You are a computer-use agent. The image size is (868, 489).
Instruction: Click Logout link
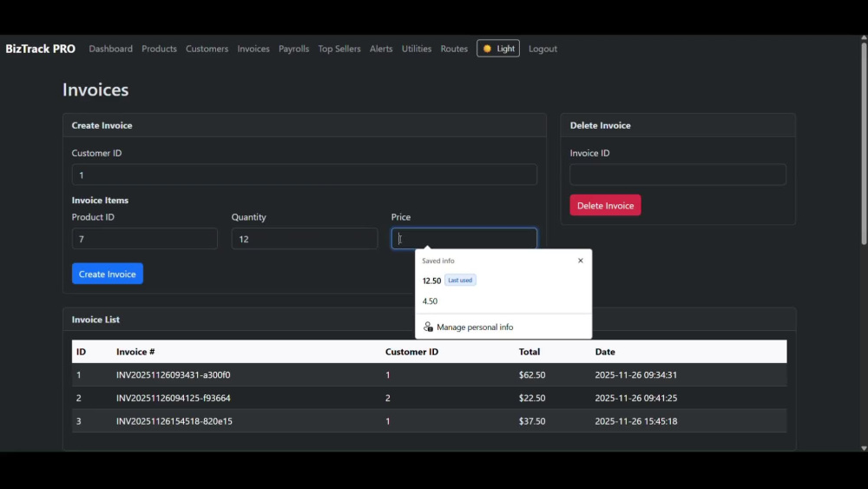(542, 49)
